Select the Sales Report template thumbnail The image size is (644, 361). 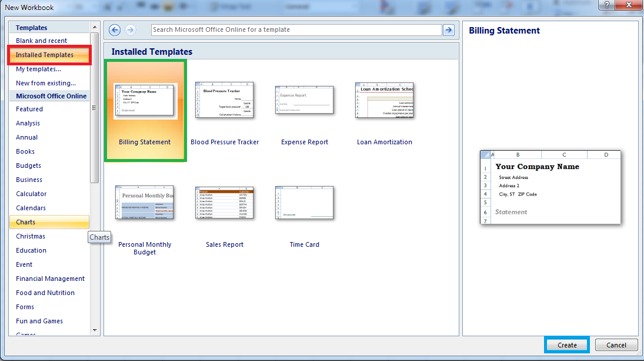coord(224,203)
